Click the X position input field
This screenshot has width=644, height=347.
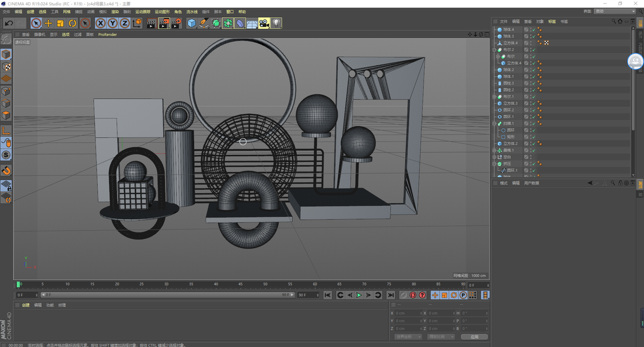pyautogui.click(x=407, y=313)
